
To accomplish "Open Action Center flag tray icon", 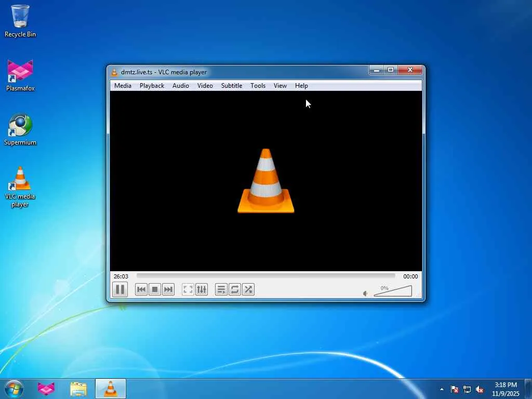I will (x=455, y=389).
